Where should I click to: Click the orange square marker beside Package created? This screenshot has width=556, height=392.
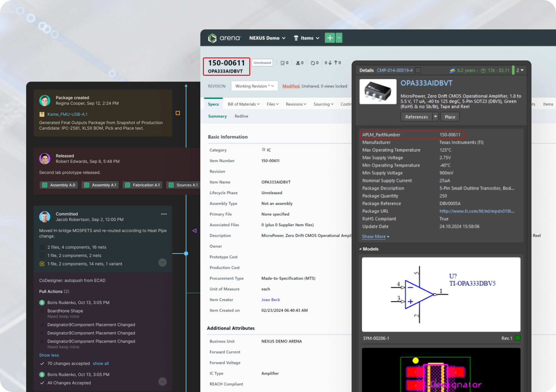tap(178, 113)
